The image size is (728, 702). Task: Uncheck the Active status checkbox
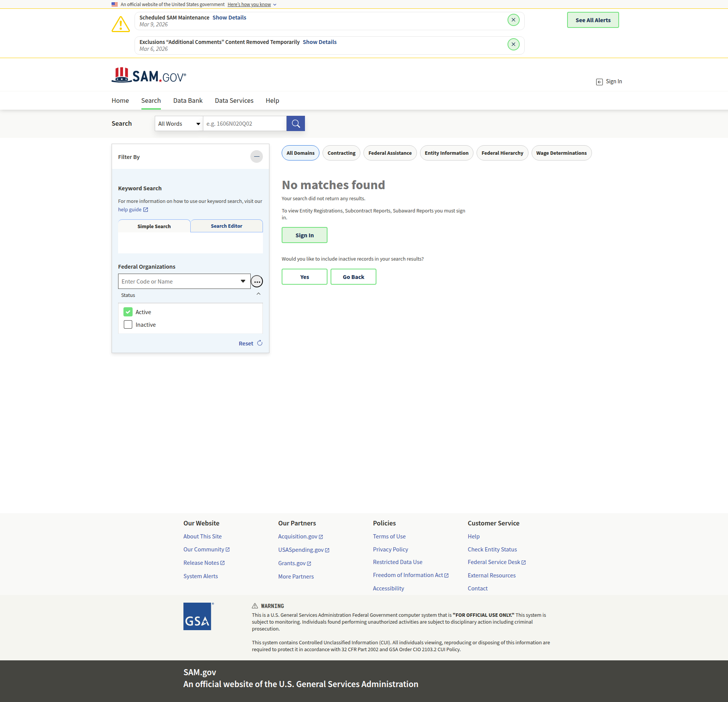pyautogui.click(x=128, y=312)
